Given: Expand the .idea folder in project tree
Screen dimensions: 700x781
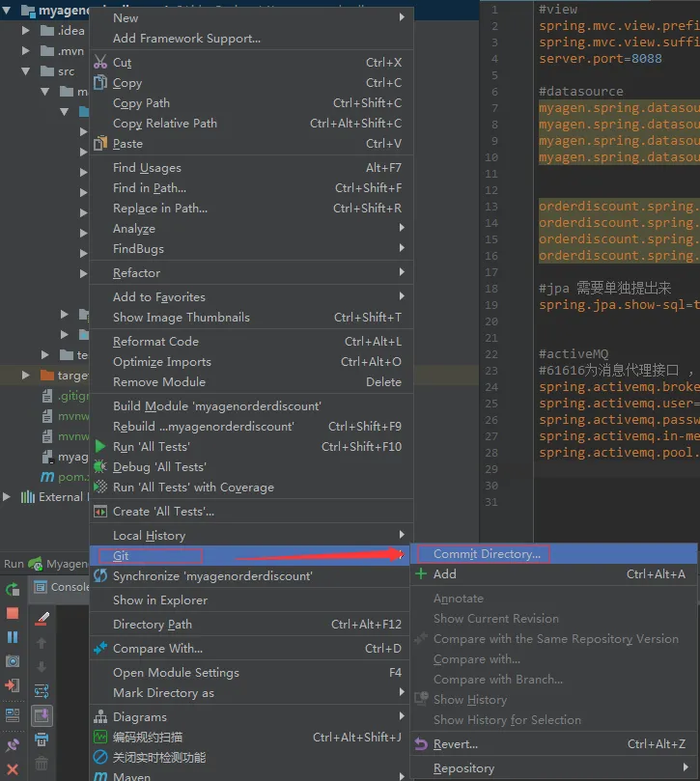Looking at the screenshot, I should coord(26,31).
